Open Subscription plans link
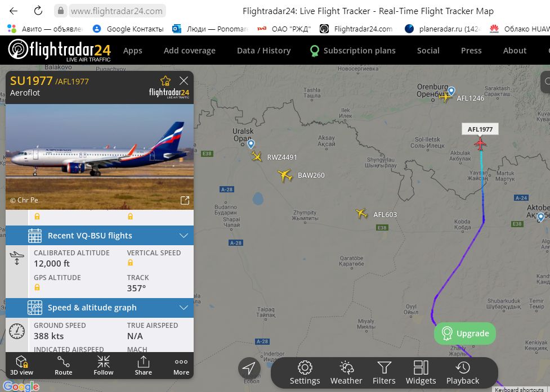 [353, 51]
